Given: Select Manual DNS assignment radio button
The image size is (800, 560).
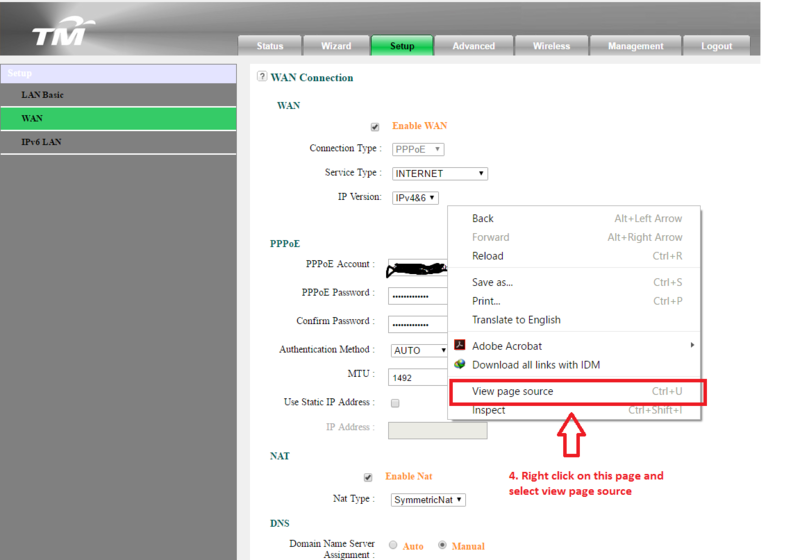Looking at the screenshot, I should pyautogui.click(x=443, y=546).
